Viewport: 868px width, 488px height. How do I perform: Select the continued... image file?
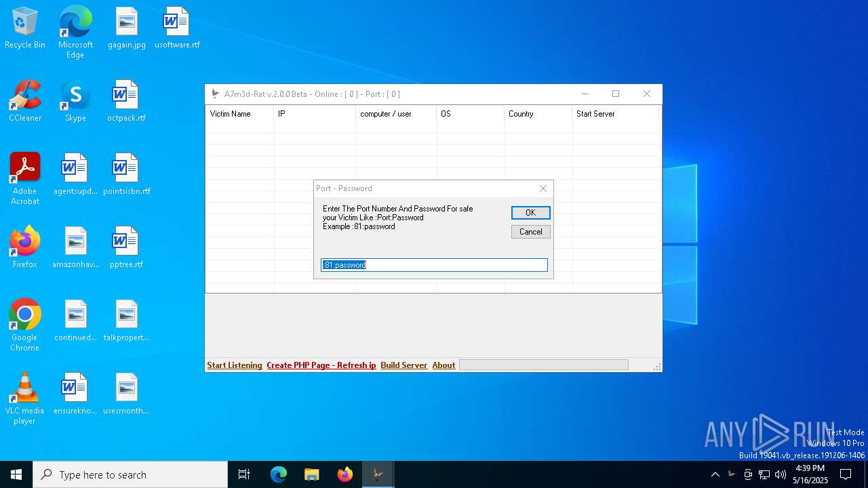click(x=75, y=321)
